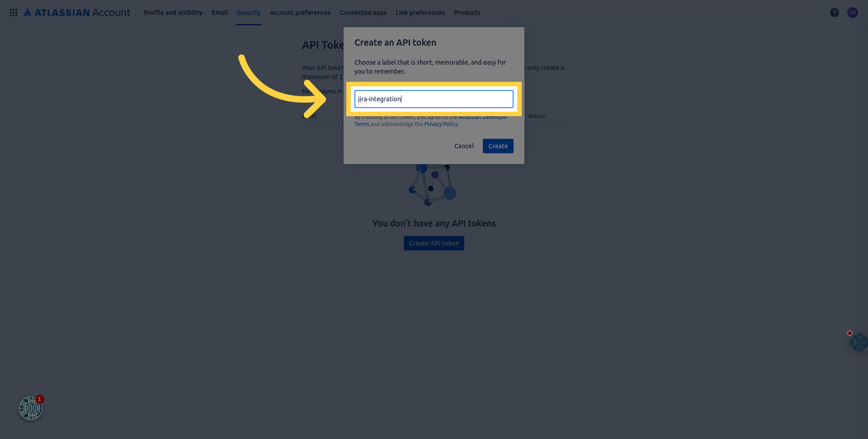Open the Email tab
This screenshot has height=439, width=868.
click(x=220, y=13)
